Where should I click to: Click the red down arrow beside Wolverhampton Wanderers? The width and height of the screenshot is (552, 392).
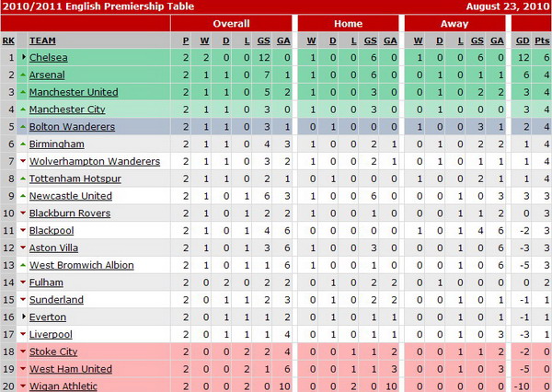tap(23, 161)
